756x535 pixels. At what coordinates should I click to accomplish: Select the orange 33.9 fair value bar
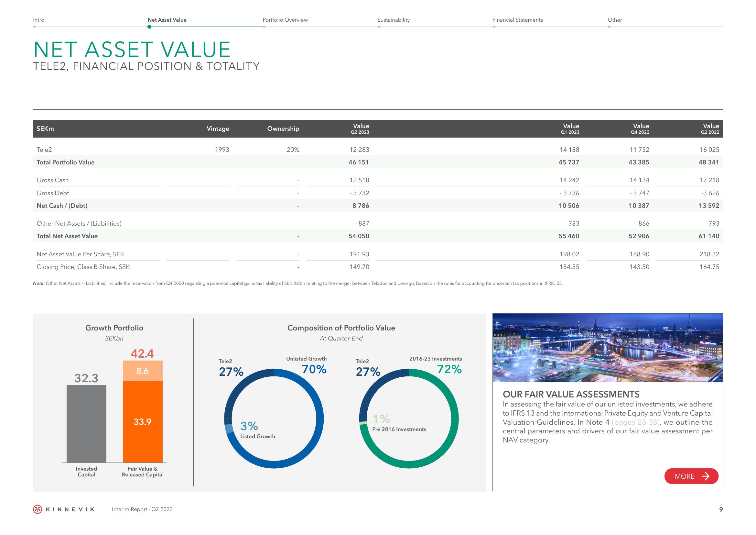(143, 422)
